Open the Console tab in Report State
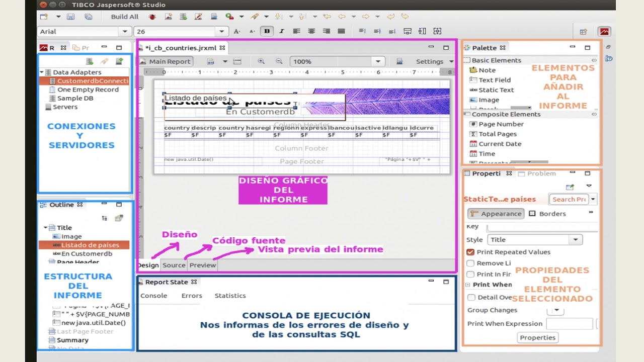 point(153,296)
